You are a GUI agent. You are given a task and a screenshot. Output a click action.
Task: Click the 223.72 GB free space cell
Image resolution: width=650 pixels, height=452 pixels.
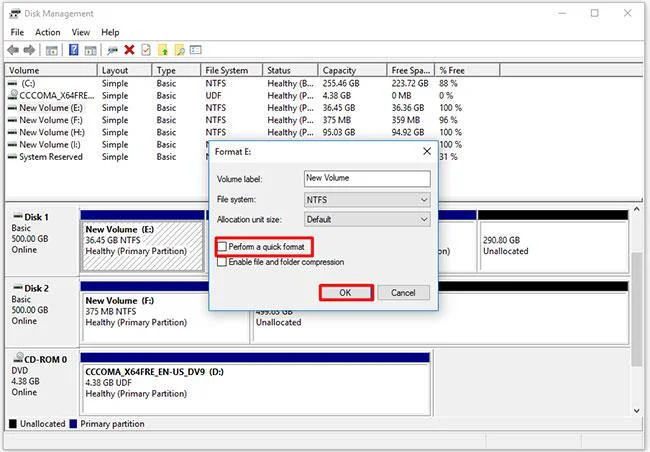(410, 83)
